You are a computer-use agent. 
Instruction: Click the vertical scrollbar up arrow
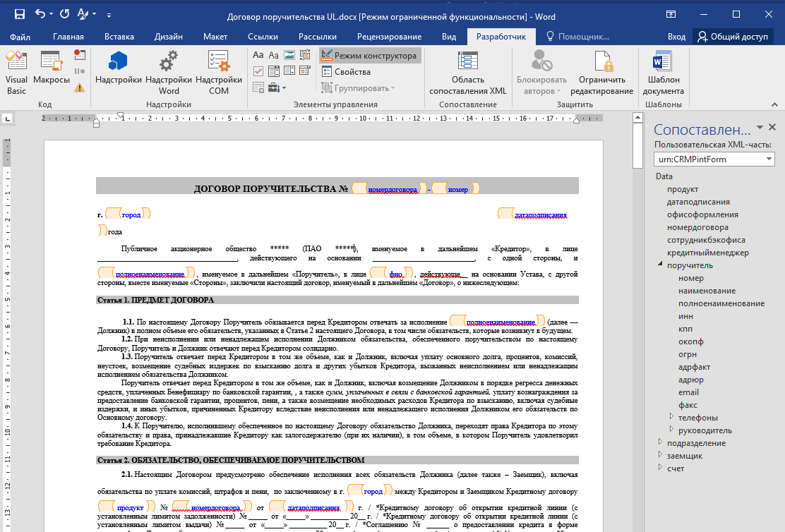pos(637,118)
